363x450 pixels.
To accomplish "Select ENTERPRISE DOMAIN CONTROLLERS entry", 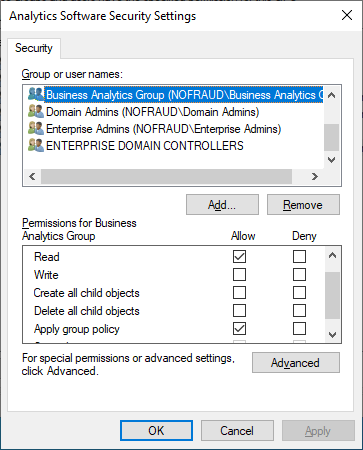I will coord(145,146).
